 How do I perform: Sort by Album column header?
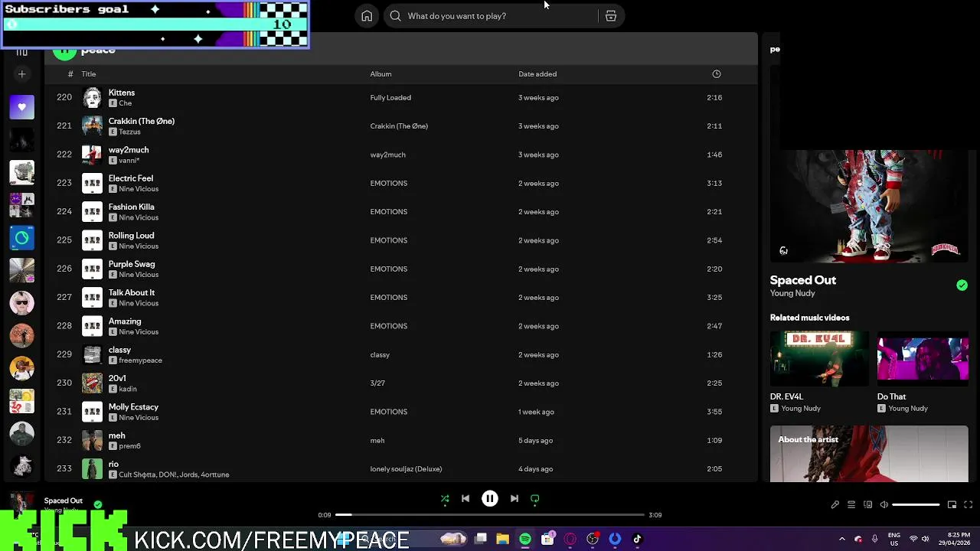pyautogui.click(x=381, y=74)
